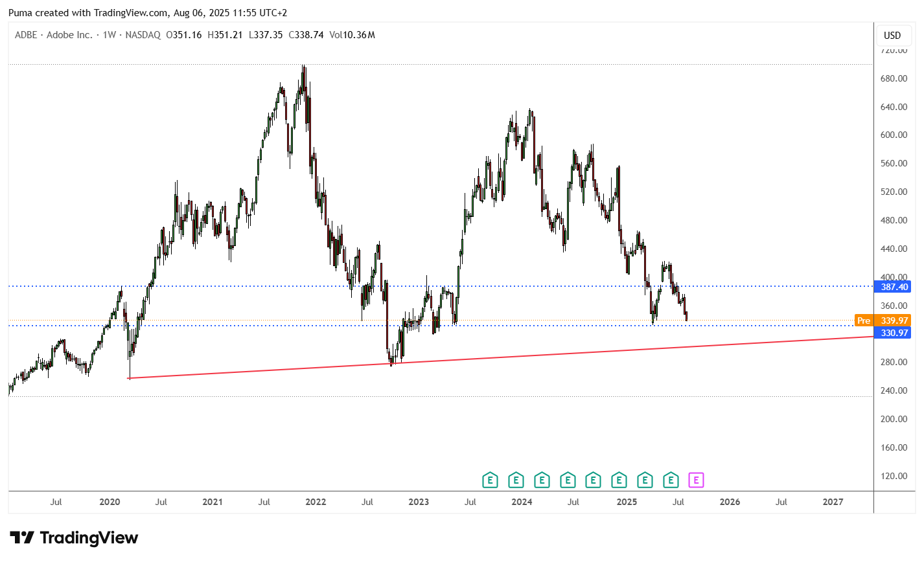
Task: Click the second green earnings E icon
Action: point(516,480)
